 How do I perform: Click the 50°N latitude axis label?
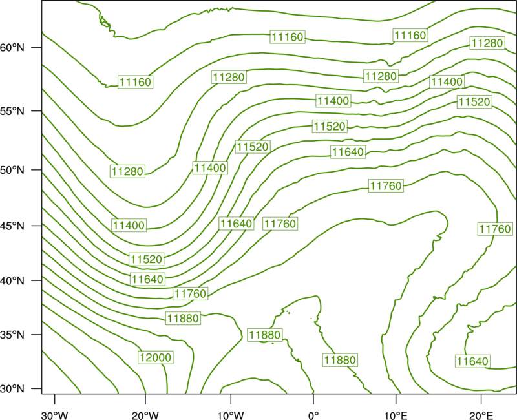click(x=12, y=170)
